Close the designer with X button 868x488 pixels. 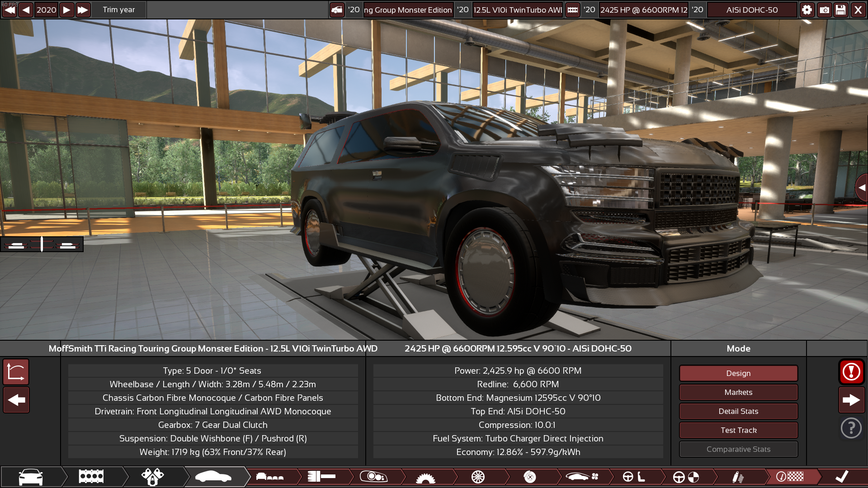[x=858, y=9]
